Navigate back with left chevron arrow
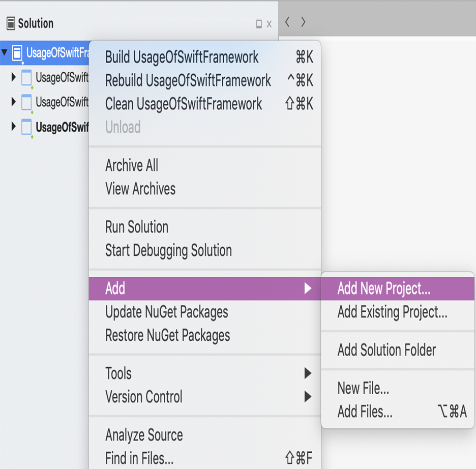 pyautogui.click(x=287, y=22)
